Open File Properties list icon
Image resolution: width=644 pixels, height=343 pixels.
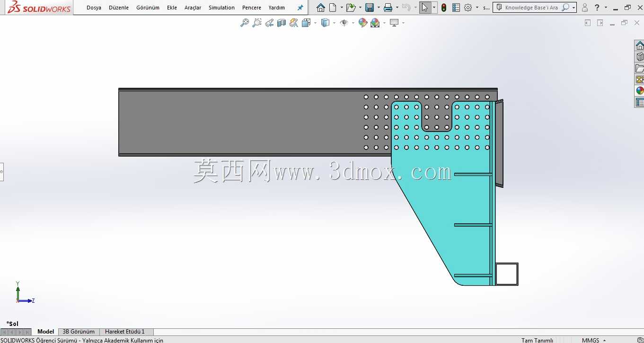[456, 8]
